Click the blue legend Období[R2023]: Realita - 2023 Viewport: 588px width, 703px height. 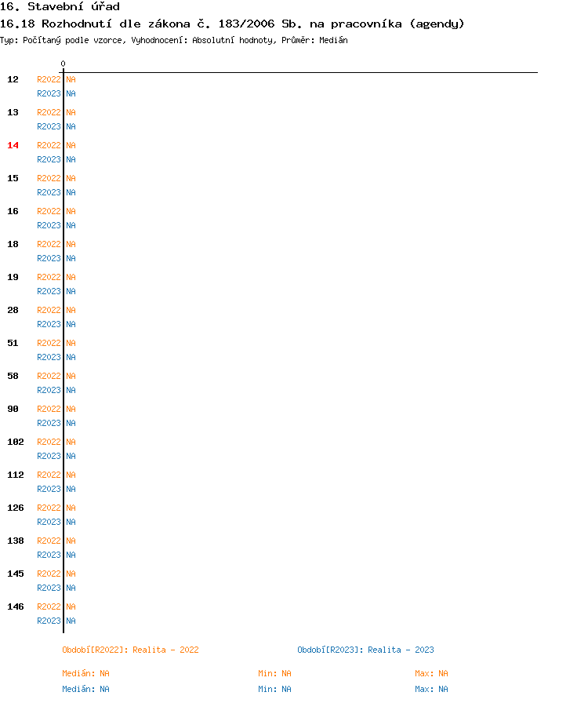point(365,650)
